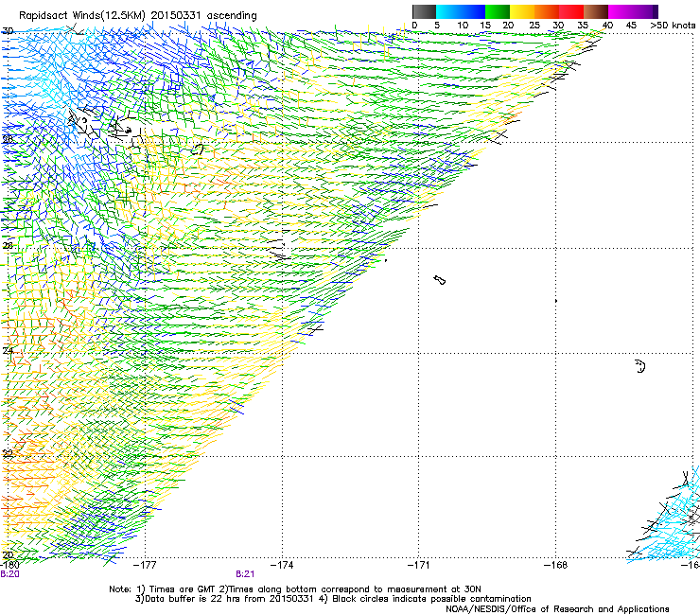Click the gray 0–5 knots legend swatch
The image size is (700, 615).
tap(424, 11)
